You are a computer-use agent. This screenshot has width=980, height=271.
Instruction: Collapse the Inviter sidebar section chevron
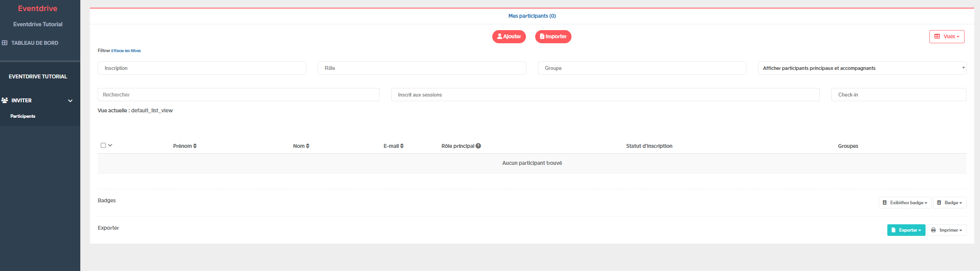[70, 101]
